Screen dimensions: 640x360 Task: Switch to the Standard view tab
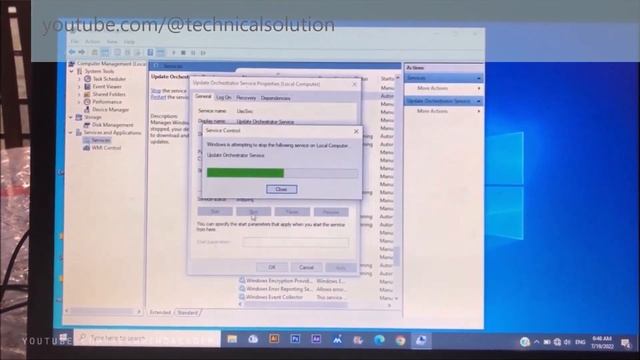187,312
